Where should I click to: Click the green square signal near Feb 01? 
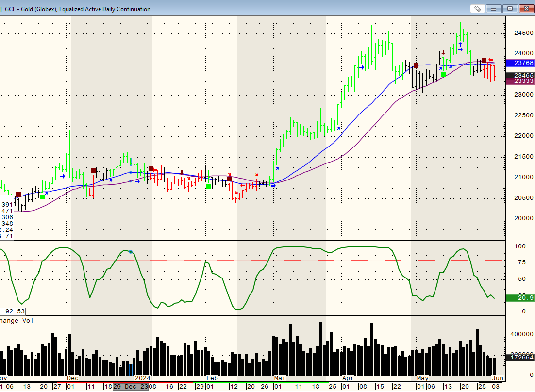pos(209,186)
